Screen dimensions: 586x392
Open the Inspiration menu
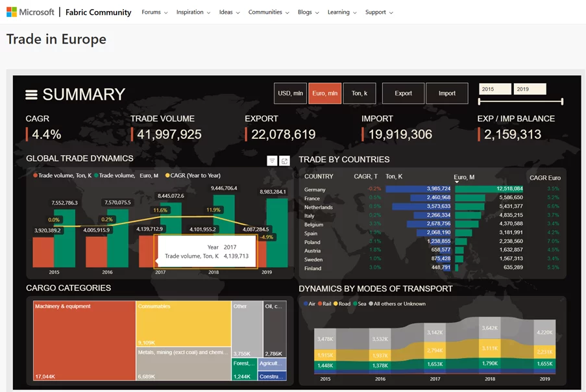pyautogui.click(x=193, y=12)
